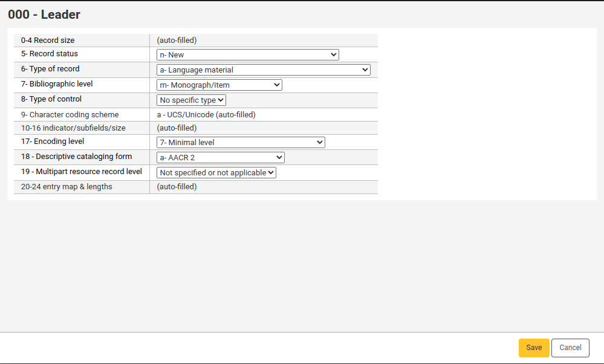Screen dimensions: 604x364
Task: Select "a- Language material" in Type of record
Action: [x=263, y=69]
